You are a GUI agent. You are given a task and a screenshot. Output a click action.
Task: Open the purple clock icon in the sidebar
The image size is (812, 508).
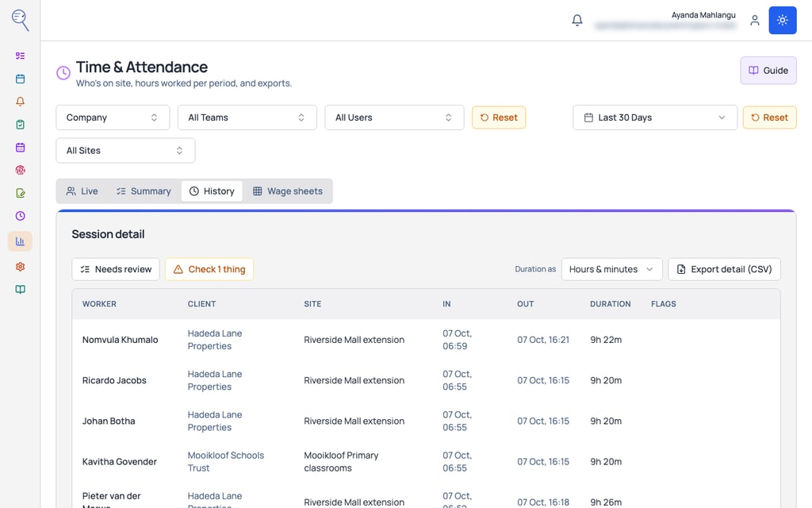coord(20,216)
